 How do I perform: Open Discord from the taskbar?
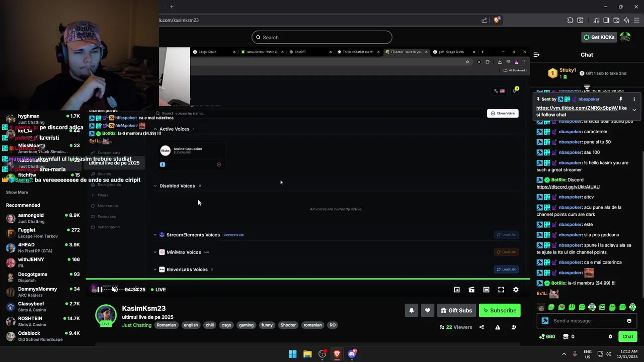pos(352,354)
